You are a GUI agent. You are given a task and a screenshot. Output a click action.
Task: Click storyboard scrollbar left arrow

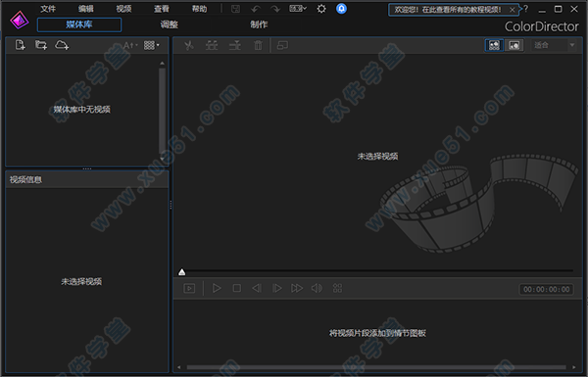click(179, 367)
